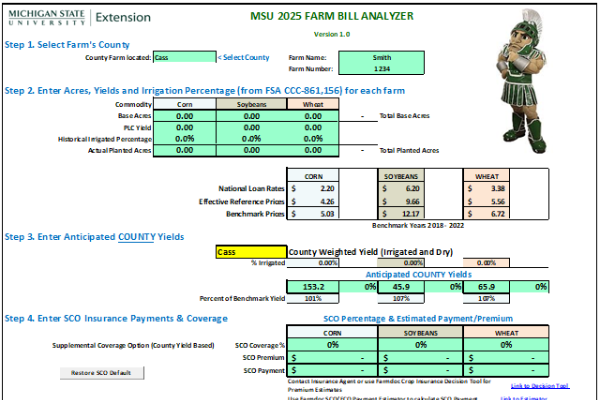This screenshot has width=600, height=400.
Task: Select Corn Effective Reference Price 4.26
Action: tap(313, 201)
